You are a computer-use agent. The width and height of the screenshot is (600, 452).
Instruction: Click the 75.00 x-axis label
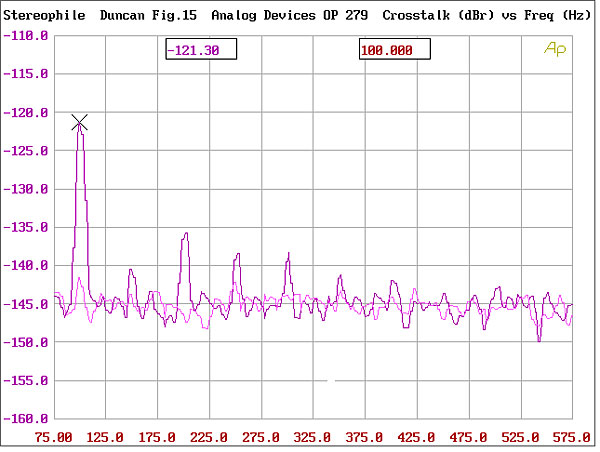click(x=53, y=437)
